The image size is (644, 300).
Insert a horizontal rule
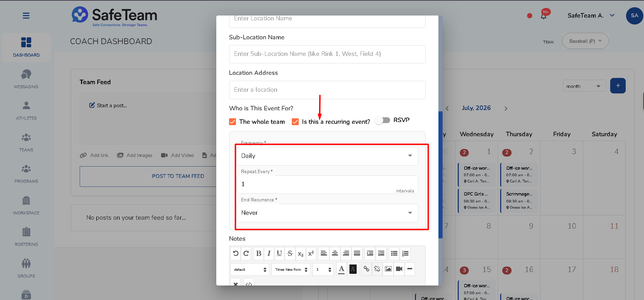(410, 269)
